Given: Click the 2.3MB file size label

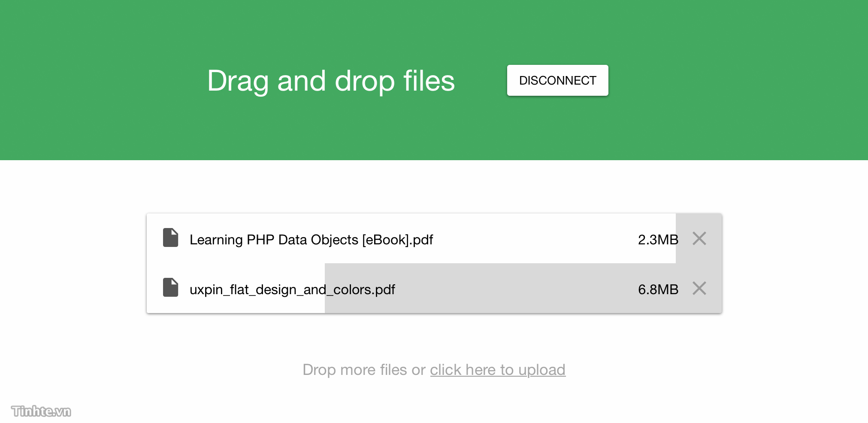Looking at the screenshot, I should click(x=658, y=240).
